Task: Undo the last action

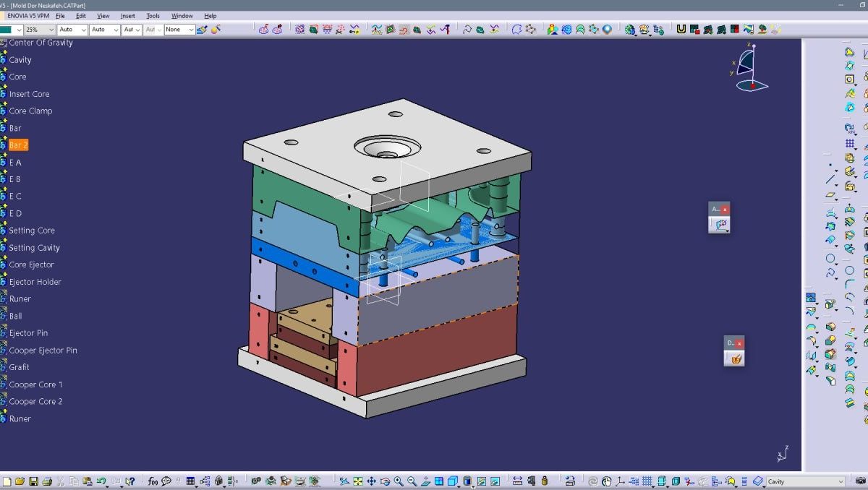Action: 102,481
